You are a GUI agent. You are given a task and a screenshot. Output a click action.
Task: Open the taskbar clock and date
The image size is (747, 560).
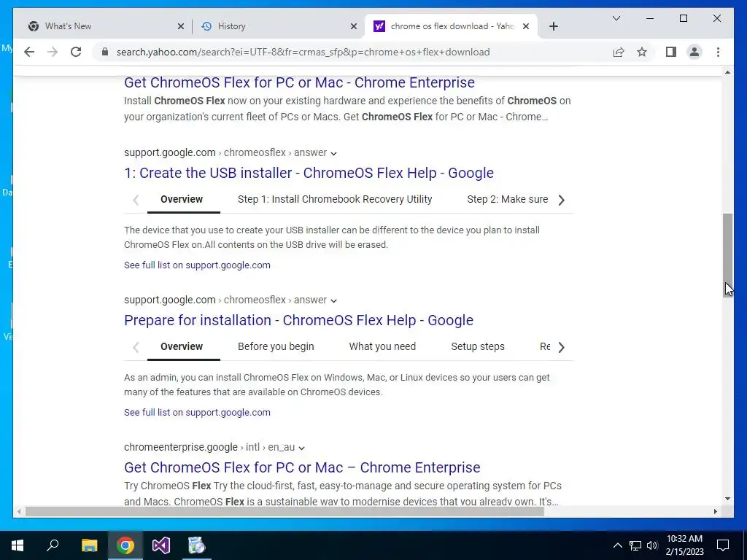[684, 545]
